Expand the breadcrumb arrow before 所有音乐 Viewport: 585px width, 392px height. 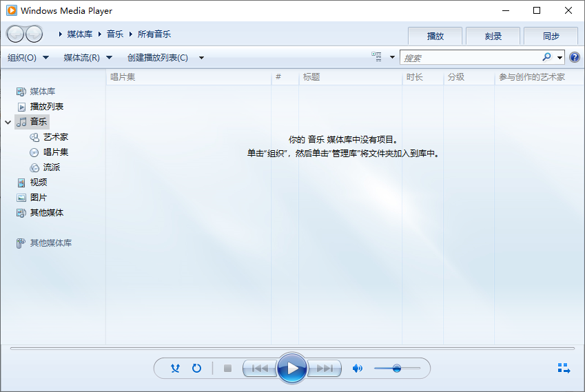(x=131, y=34)
